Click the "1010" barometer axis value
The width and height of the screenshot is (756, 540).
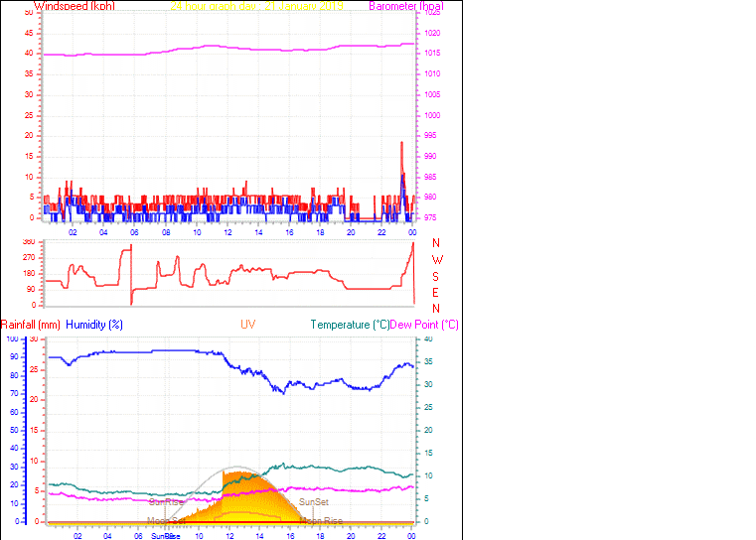click(432, 74)
